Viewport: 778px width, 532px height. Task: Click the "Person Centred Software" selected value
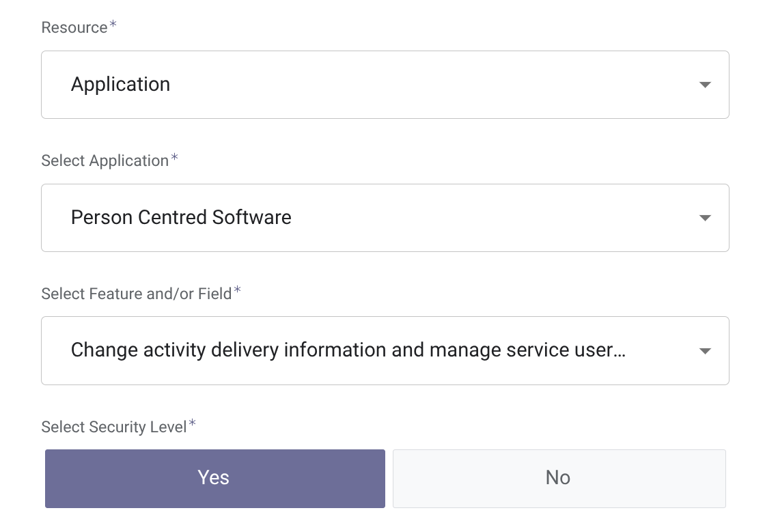181,218
